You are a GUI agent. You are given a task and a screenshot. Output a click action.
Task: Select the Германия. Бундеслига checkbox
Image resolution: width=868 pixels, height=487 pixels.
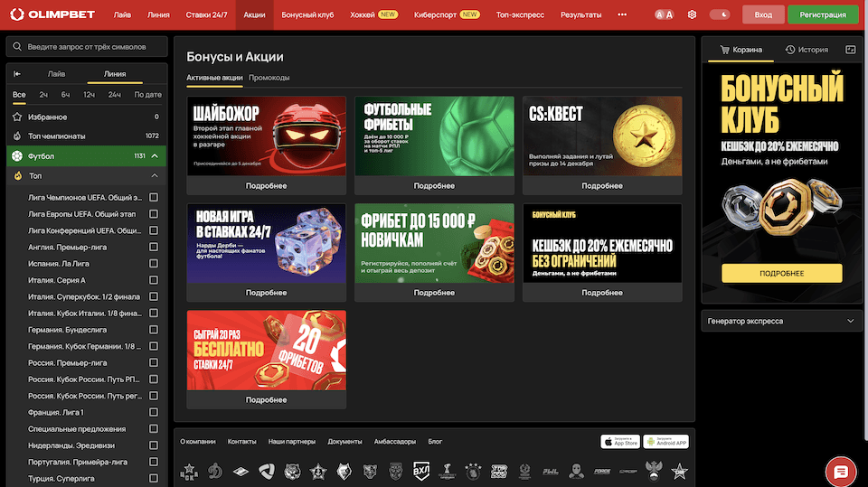[154, 330]
